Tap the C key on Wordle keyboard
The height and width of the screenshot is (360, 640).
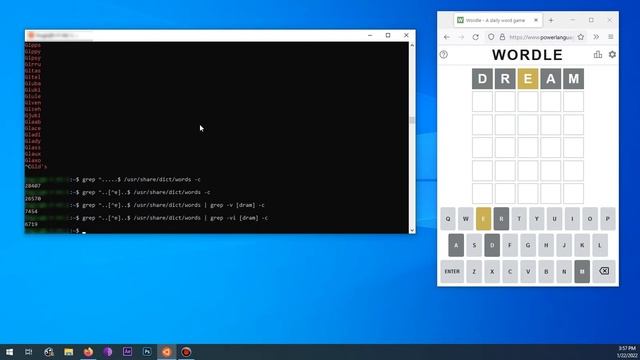point(510,271)
